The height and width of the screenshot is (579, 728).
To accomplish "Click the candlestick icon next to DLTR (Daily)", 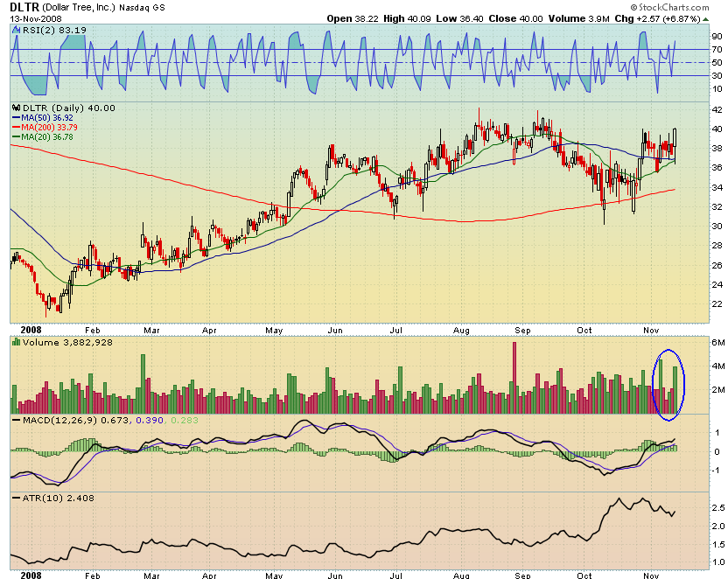I will [17, 108].
